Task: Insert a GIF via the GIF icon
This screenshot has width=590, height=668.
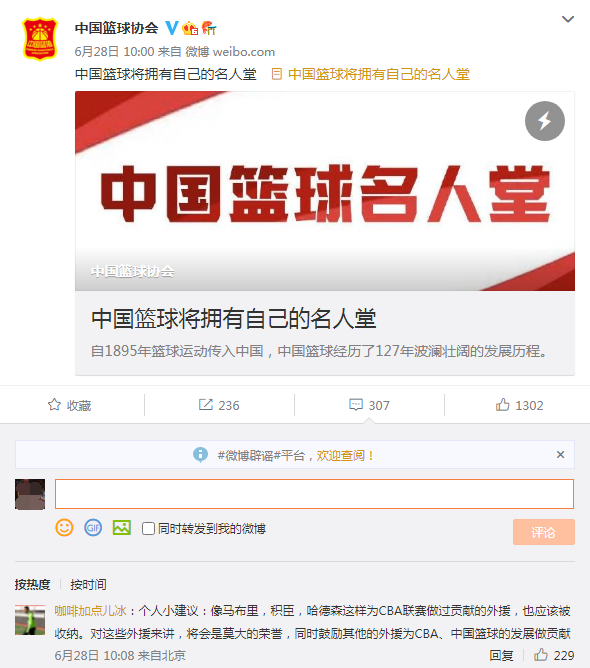Action: pos(93,528)
